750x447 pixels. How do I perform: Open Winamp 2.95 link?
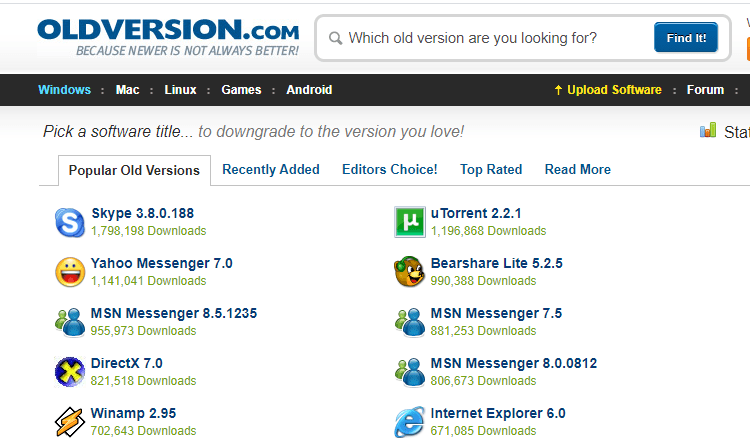(x=133, y=413)
